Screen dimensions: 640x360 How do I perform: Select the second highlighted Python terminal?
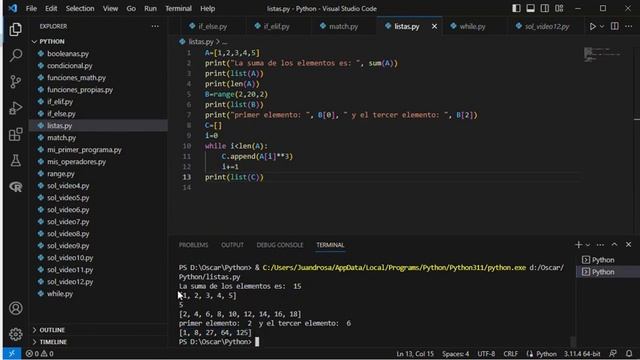[x=607, y=272]
